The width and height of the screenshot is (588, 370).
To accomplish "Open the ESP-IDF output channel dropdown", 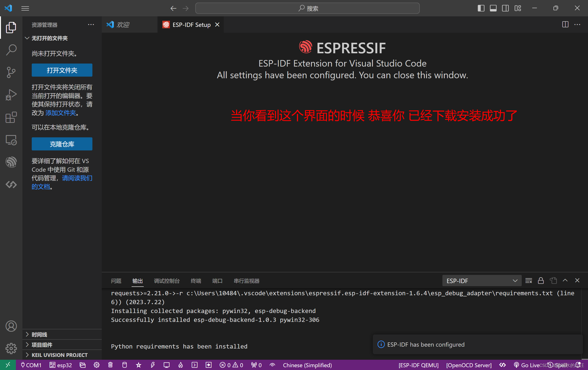I will tap(481, 281).
